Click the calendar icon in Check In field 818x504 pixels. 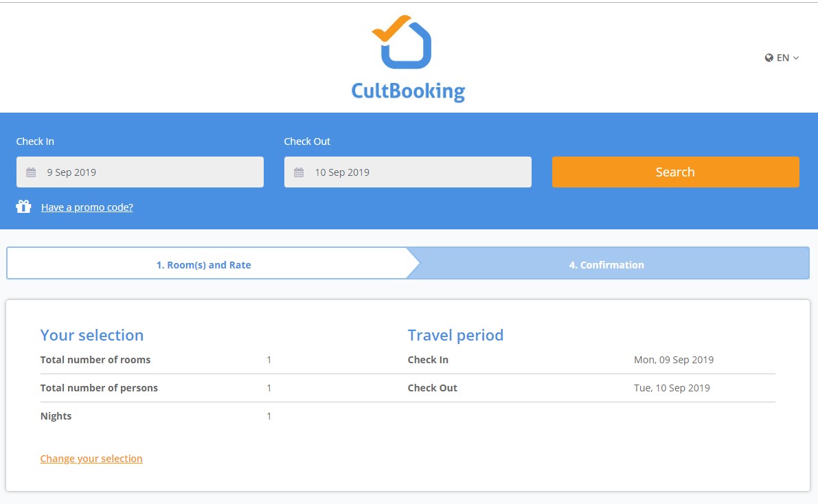click(31, 172)
